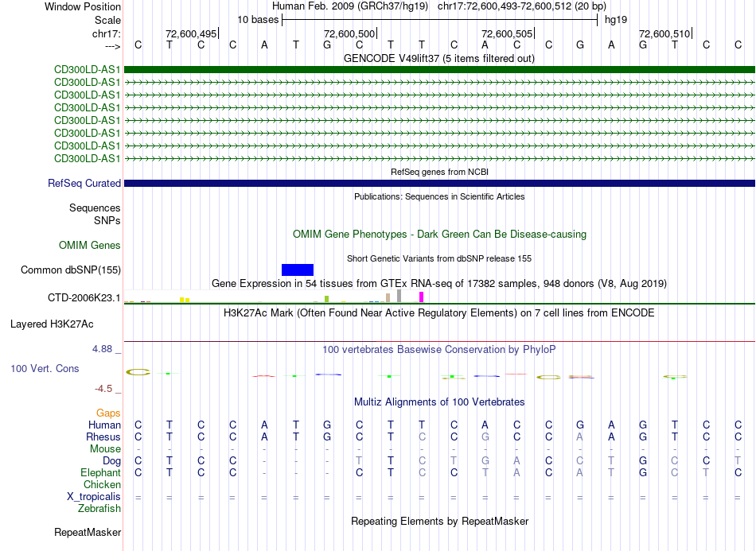Open the H3K27Ac Mark ENCODE track title

(x=439, y=313)
